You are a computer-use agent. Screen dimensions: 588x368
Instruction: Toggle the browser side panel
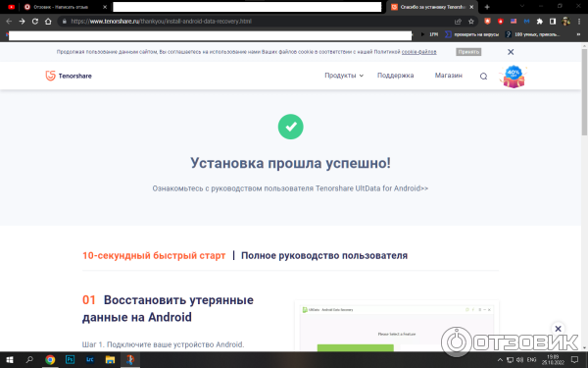553,22
